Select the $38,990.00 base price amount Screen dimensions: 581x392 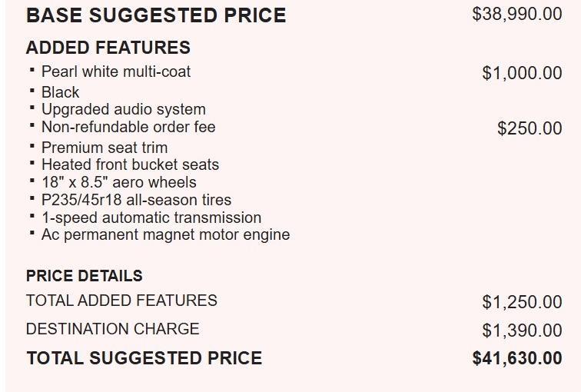pyautogui.click(x=517, y=15)
